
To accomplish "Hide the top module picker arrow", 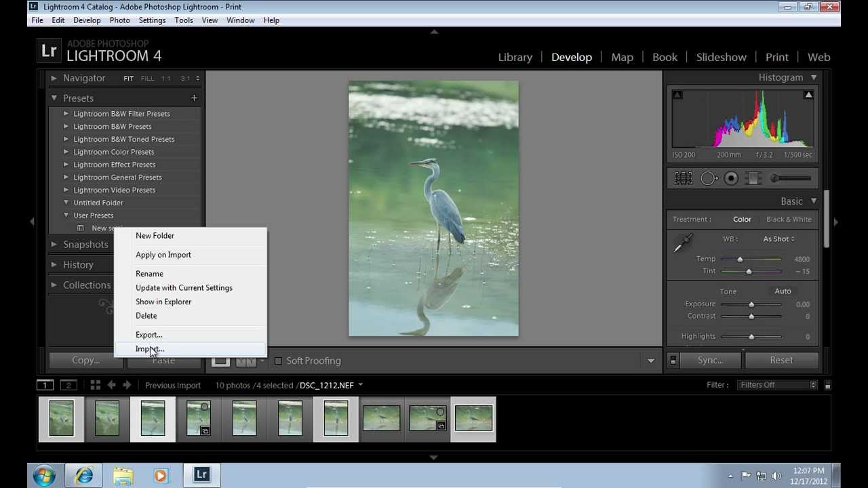I will [x=434, y=32].
